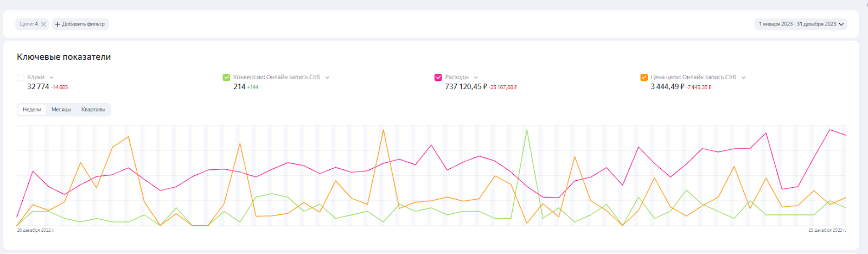Screen dimensions: 868x254
Task: Enable the Клики metric checkbox
Action: (x=21, y=78)
